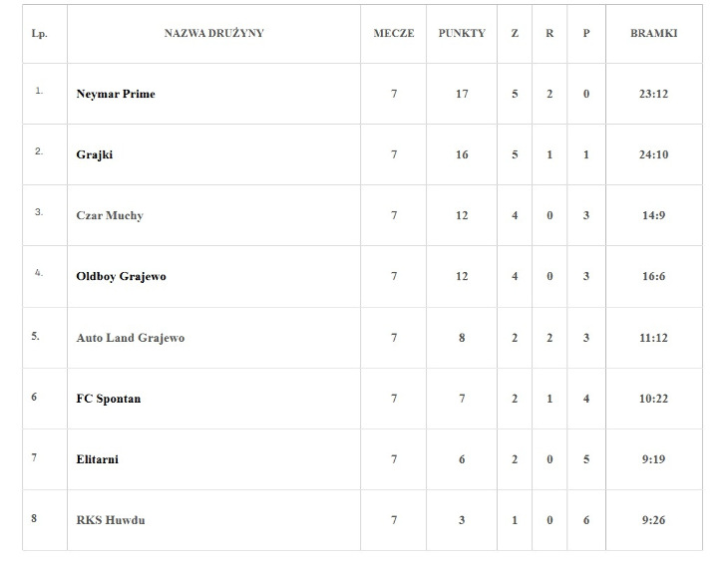The image size is (728, 564).
Task: Click the NAZWA DRUŻYNY column header
Action: point(214,33)
